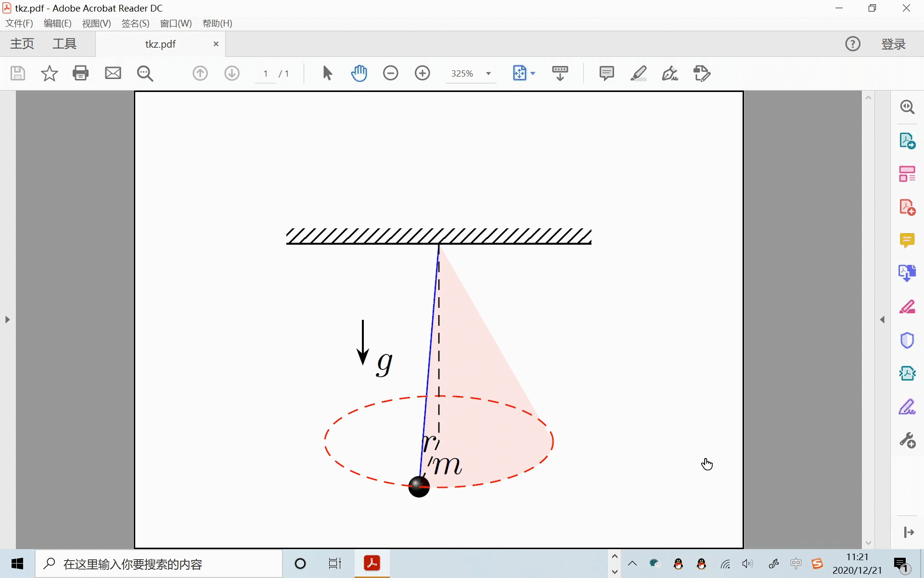Expand the page fit options dropdown
The height and width of the screenshot is (578, 924).
(533, 73)
